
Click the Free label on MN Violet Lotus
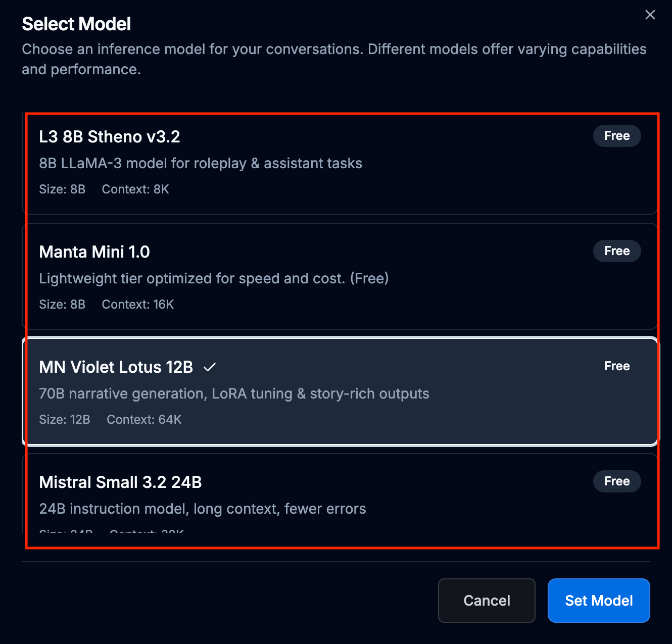click(616, 366)
